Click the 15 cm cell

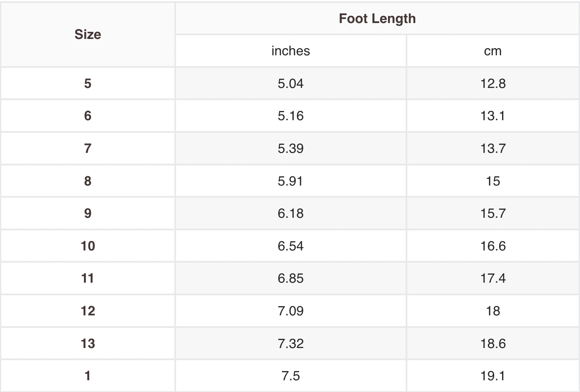[x=493, y=181]
